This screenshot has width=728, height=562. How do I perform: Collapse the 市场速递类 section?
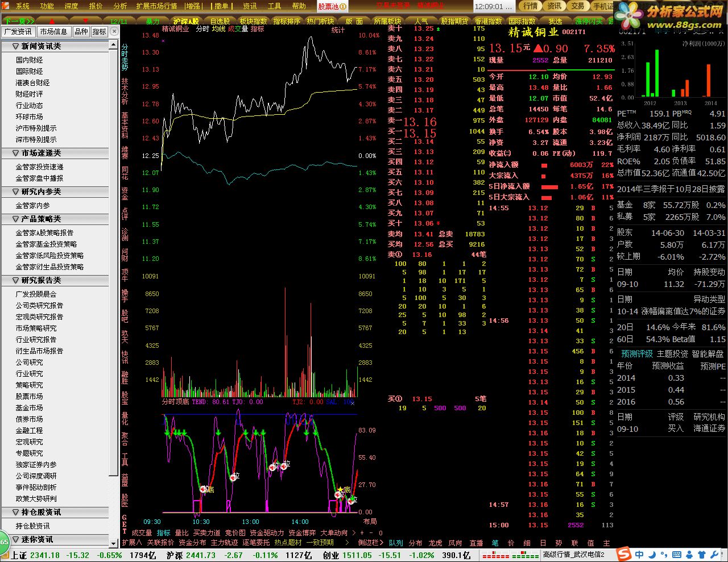point(55,153)
